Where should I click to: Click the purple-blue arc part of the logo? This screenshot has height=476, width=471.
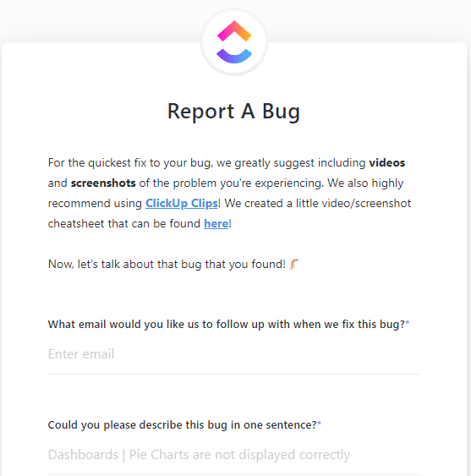[234, 56]
